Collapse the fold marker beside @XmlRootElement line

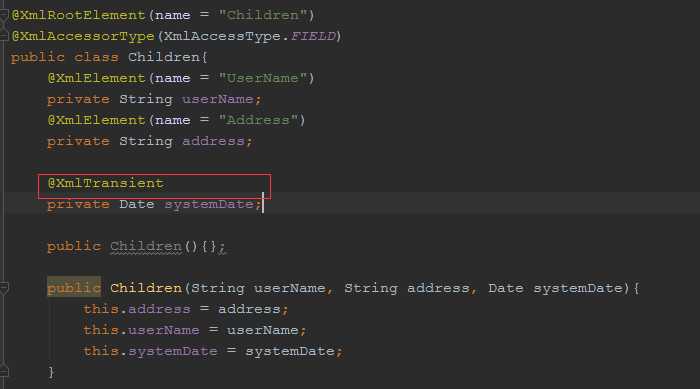coord(4,15)
